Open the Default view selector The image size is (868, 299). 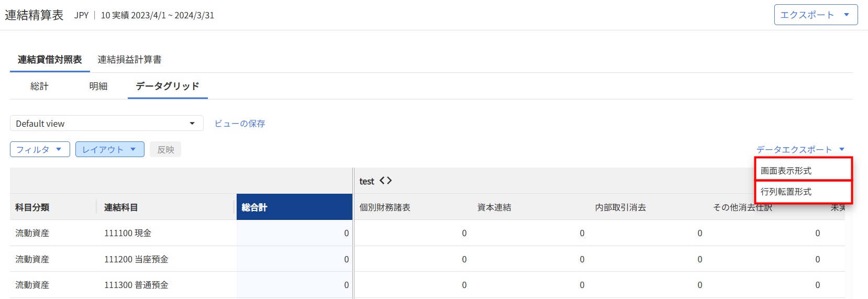(x=106, y=124)
